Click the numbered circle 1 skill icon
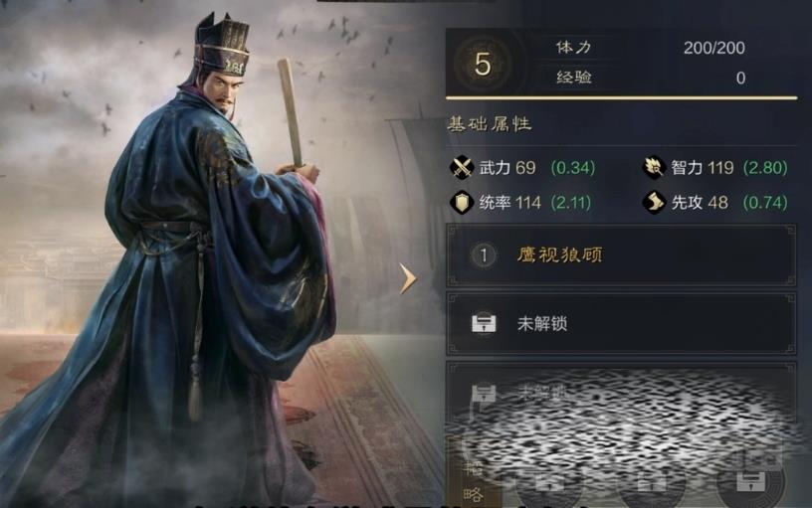The height and width of the screenshot is (508, 812). (484, 255)
